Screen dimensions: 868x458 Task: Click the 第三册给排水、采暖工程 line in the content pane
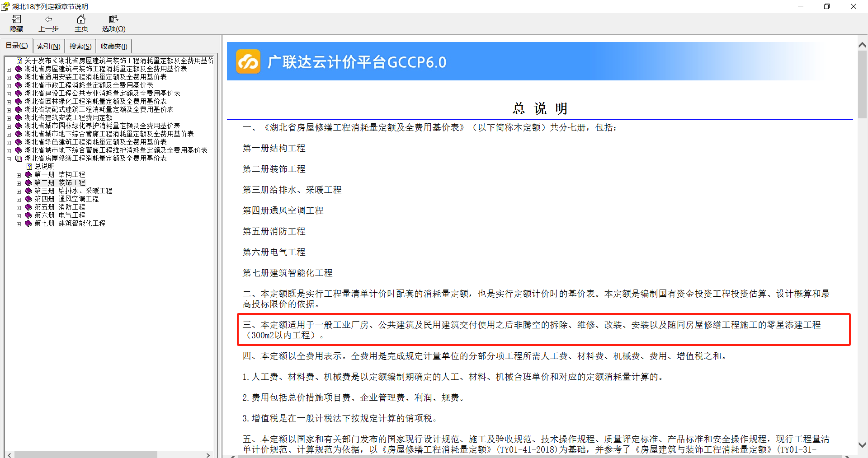[x=292, y=190]
